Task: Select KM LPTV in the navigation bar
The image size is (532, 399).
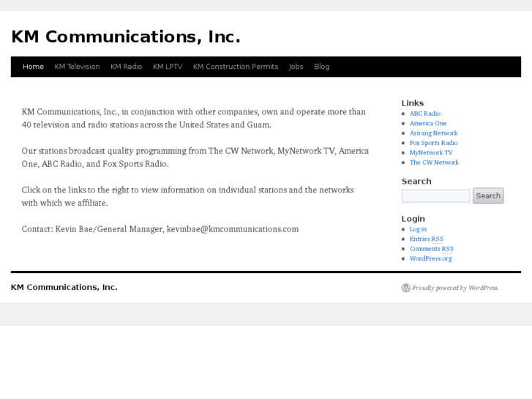Action: coord(168,67)
